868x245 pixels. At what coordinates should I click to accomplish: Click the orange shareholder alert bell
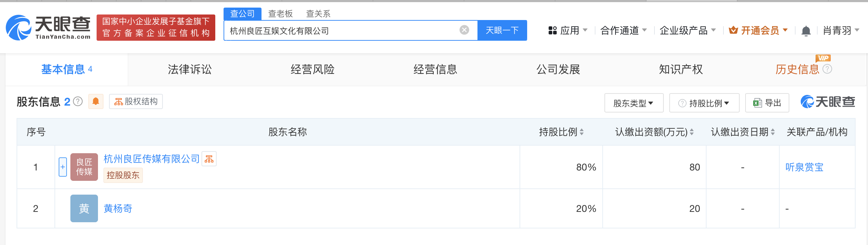click(x=96, y=101)
